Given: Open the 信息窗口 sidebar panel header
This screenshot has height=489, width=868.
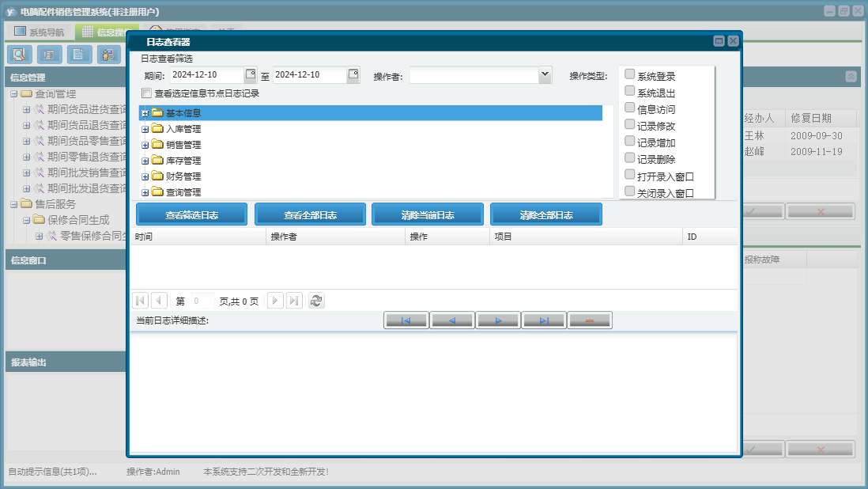Looking at the screenshot, I should pos(66,260).
